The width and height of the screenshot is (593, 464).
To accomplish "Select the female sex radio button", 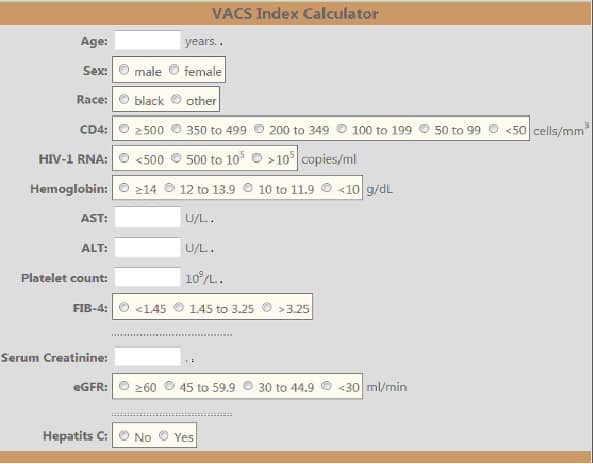I will tap(174, 70).
